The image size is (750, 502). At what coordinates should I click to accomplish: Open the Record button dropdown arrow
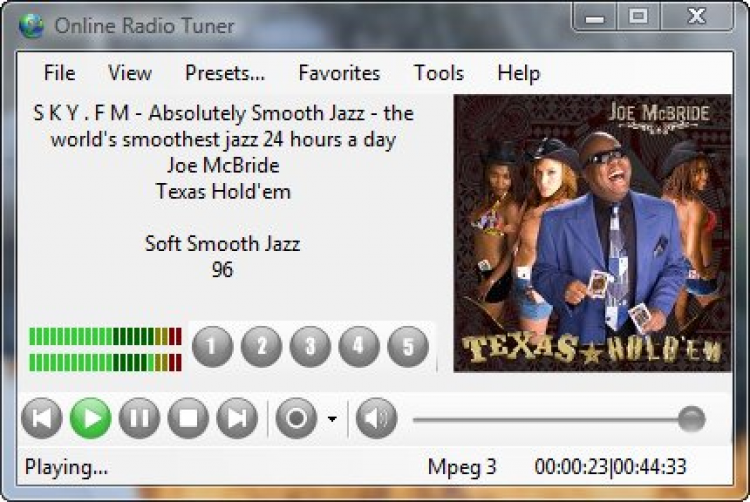[x=332, y=419]
